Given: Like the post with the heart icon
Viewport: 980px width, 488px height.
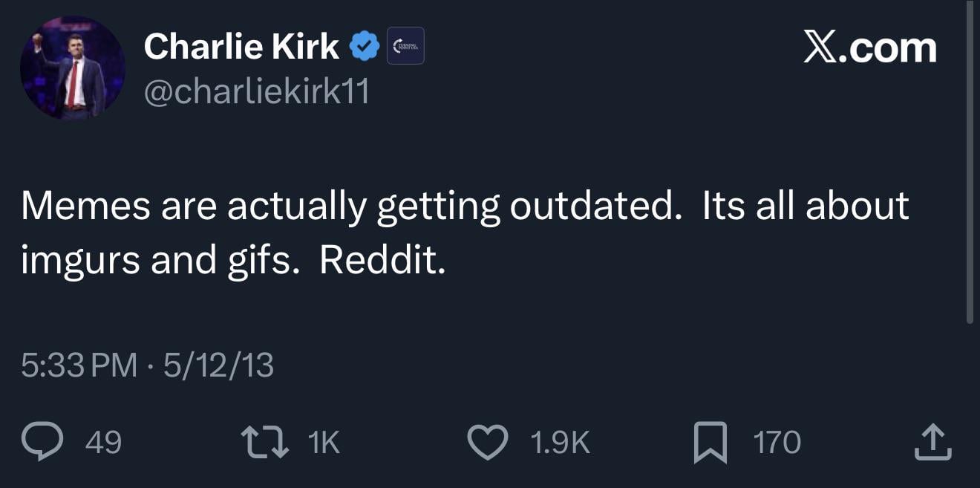Looking at the screenshot, I should click(488, 443).
